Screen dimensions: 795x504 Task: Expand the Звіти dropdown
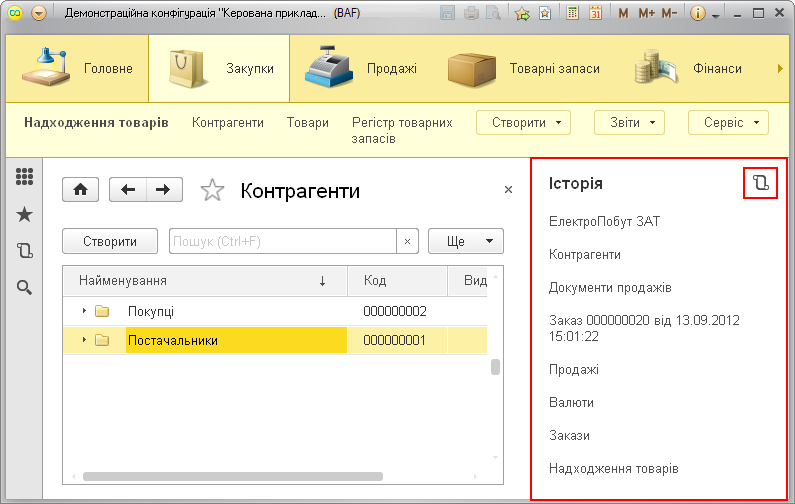629,123
